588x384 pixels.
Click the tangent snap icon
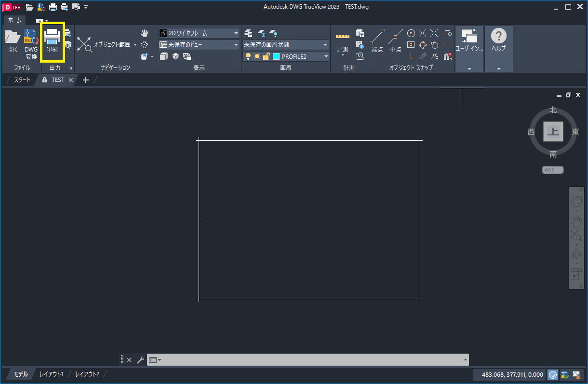click(x=434, y=45)
